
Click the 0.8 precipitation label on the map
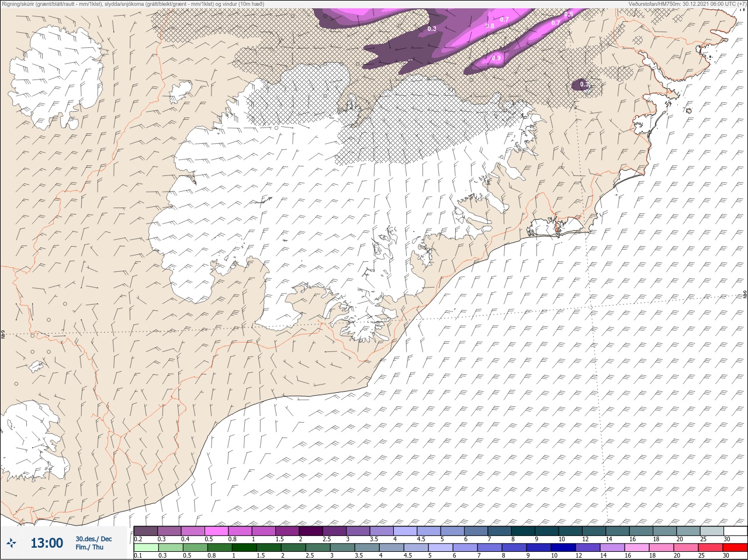(490, 26)
